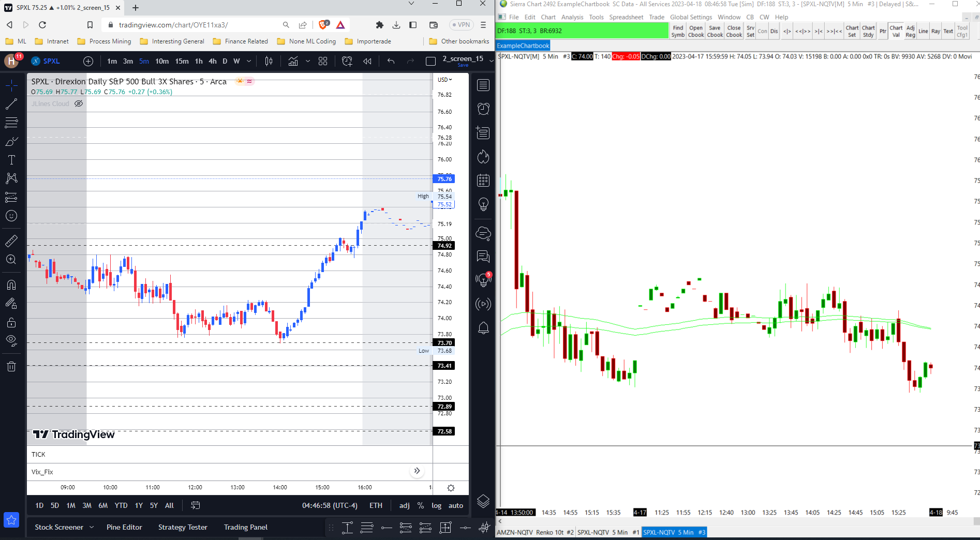Start bar replay mode
Screen dimensions: 980x540
coord(367,61)
